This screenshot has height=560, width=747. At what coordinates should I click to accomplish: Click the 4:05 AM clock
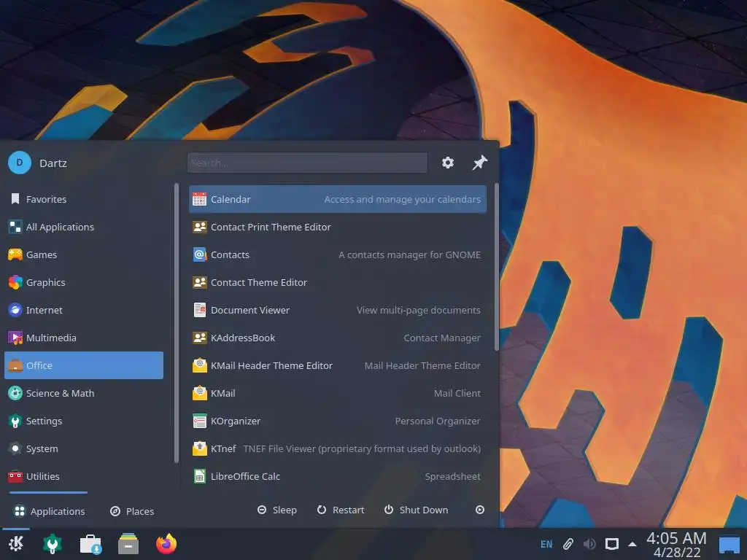[676, 538]
